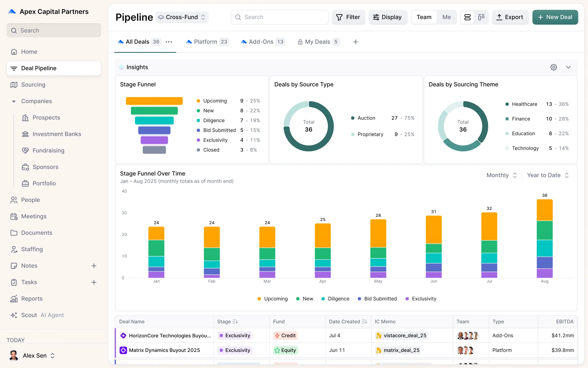Select the list layout view toggle
Viewport: 588px width, 368px height.
(467, 17)
